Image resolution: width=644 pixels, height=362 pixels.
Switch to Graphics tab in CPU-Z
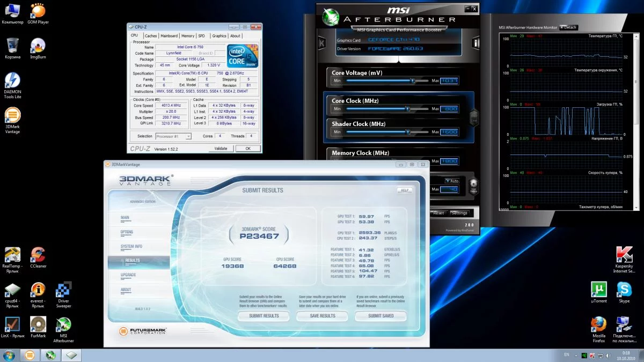219,36
